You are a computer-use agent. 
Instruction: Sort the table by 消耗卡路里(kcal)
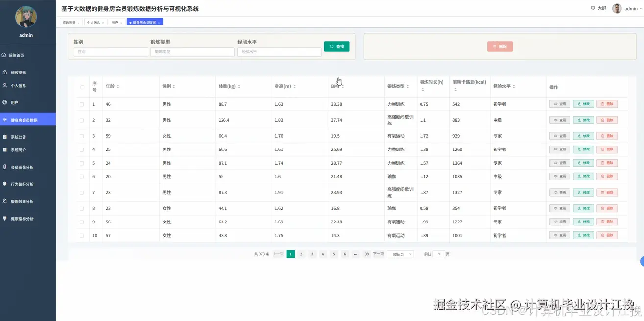(x=455, y=90)
